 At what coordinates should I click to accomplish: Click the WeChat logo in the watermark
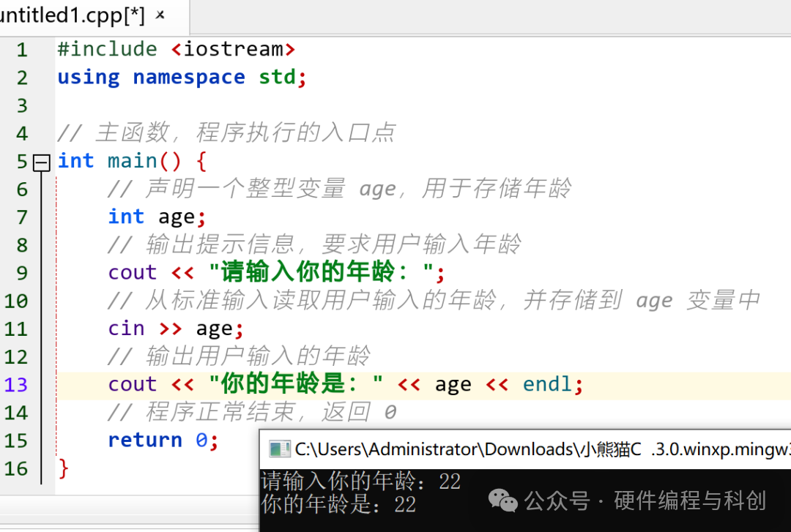pyautogui.click(x=503, y=501)
